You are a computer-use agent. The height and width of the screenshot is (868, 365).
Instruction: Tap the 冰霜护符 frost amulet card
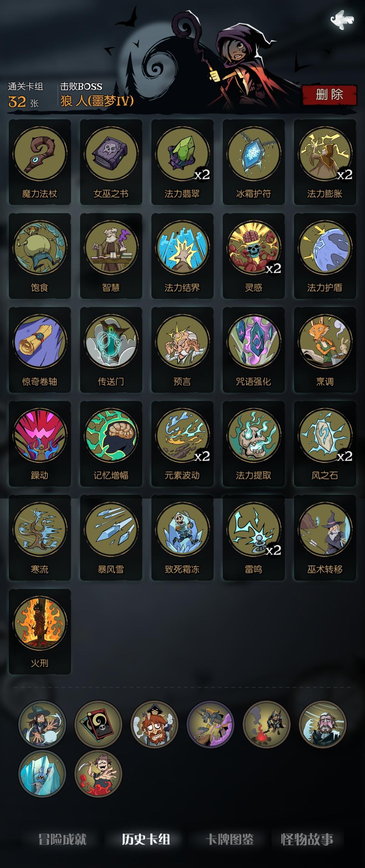click(x=254, y=162)
